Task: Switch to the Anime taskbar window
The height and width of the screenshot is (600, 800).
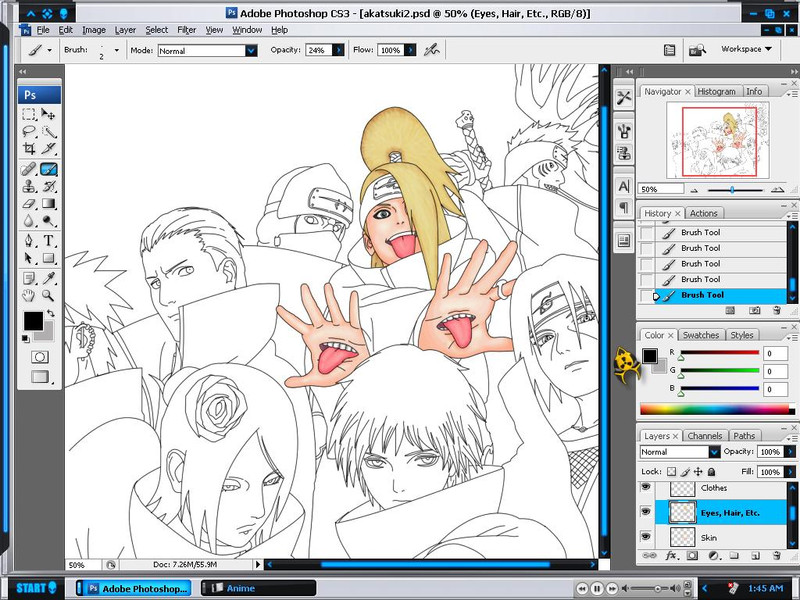Action: point(258,588)
